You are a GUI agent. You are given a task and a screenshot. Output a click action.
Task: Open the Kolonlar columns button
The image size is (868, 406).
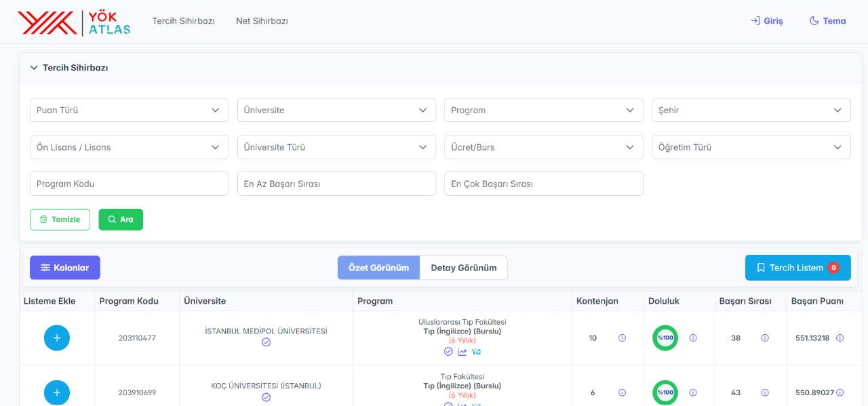[65, 268]
